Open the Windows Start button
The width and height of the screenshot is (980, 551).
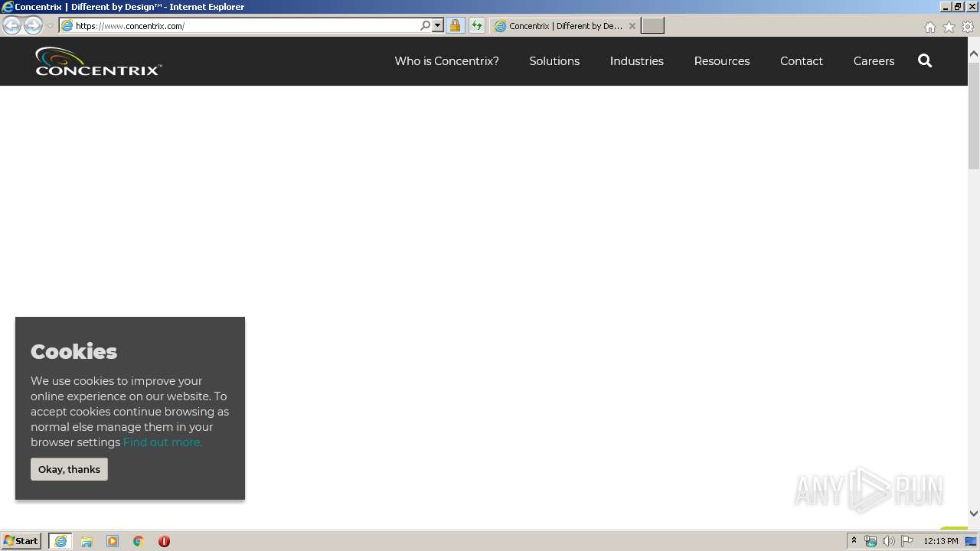pos(21,541)
